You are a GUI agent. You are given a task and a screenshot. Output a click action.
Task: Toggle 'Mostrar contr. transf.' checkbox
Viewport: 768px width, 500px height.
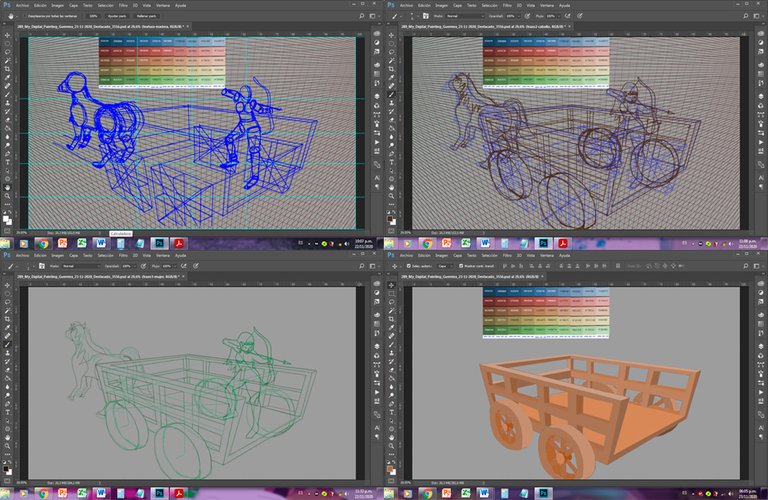(461, 266)
